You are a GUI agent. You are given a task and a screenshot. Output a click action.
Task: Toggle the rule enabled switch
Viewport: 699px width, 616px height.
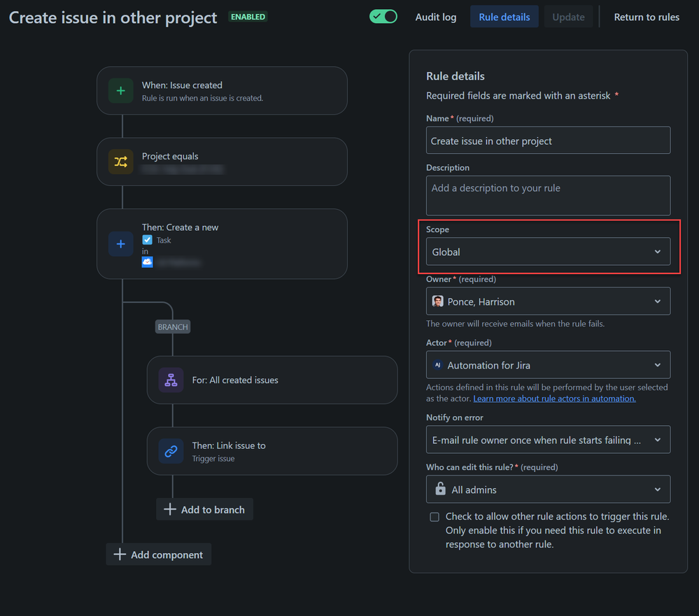point(383,16)
